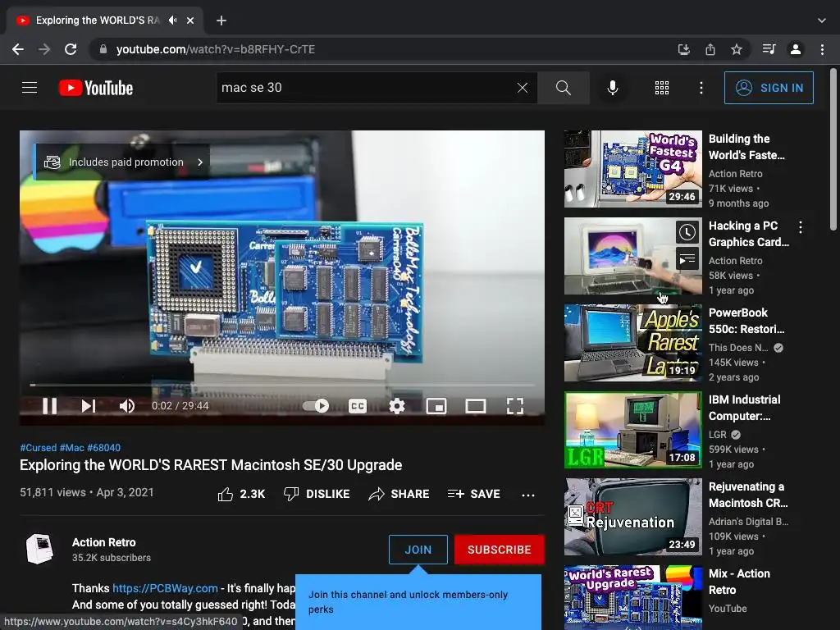Bookmark this page with star icon
Viewport: 840px width, 630px height.
(x=736, y=49)
